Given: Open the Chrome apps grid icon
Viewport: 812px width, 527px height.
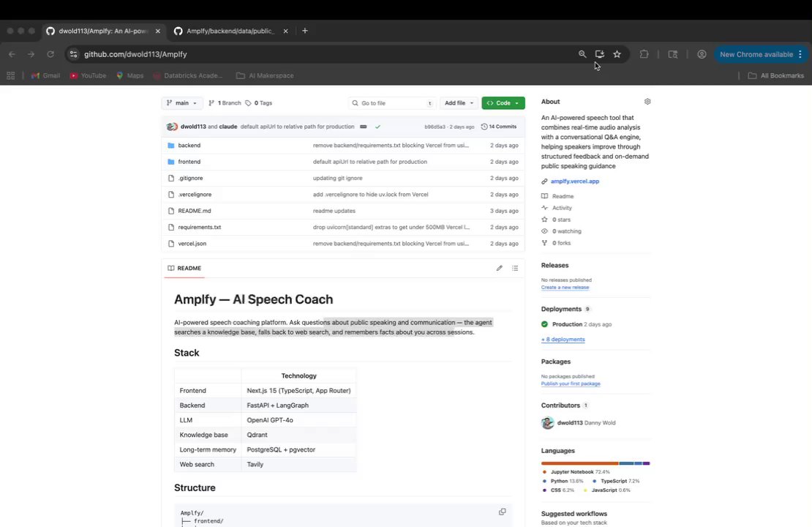Looking at the screenshot, I should coord(10,75).
